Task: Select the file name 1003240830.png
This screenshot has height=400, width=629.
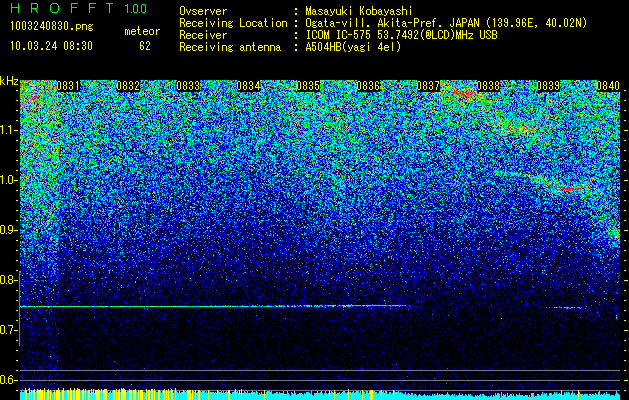Action: click(x=52, y=27)
